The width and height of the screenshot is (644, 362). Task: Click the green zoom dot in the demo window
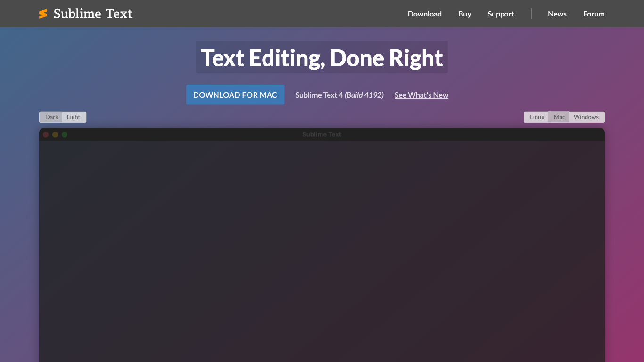point(65,134)
